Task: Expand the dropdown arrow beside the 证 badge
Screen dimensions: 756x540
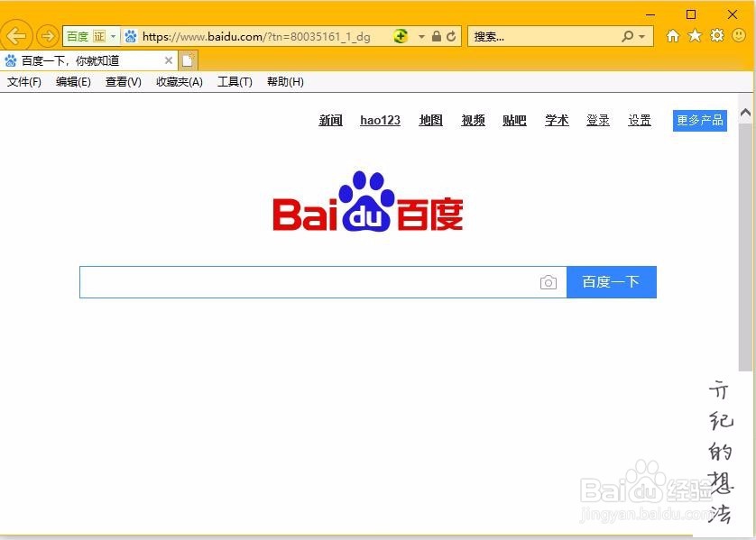Action: (x=114, y=36)
